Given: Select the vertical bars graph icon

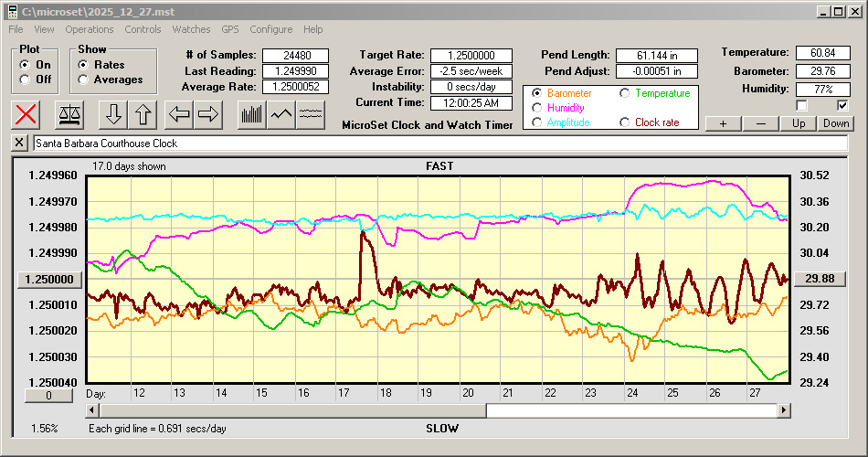Looking at the screenshot, I should tap(251, 114).
